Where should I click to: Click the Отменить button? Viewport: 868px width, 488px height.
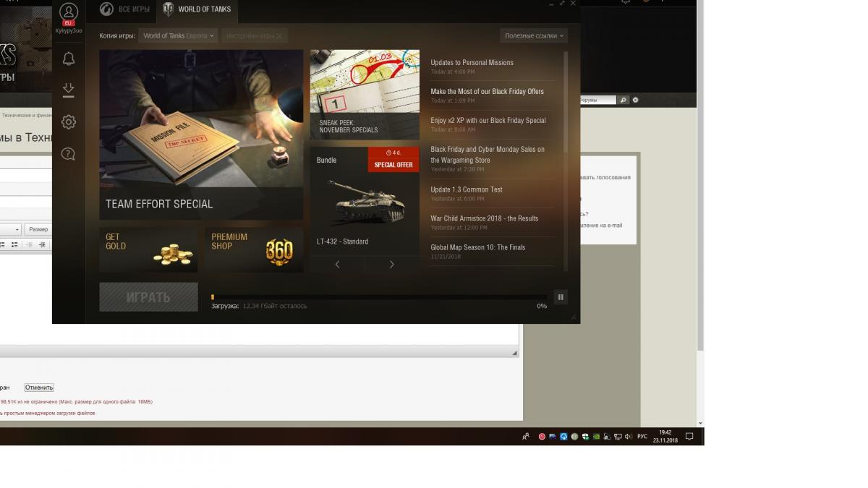[39, 388]
